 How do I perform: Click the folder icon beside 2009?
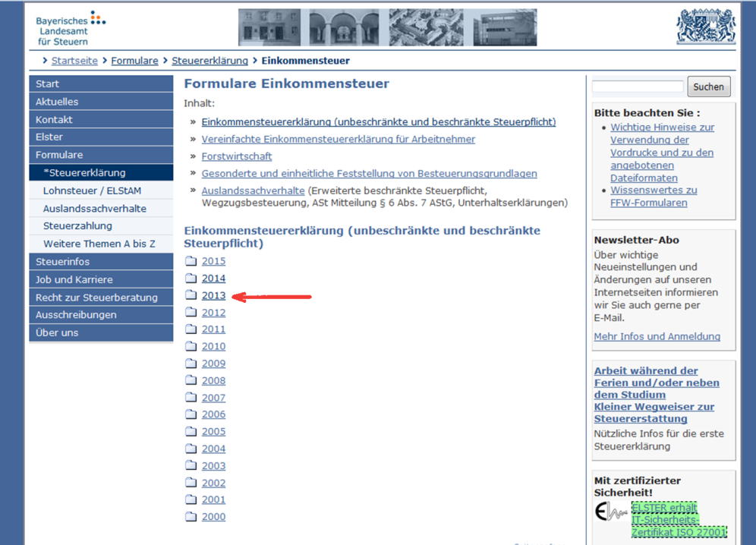(191, 363)
